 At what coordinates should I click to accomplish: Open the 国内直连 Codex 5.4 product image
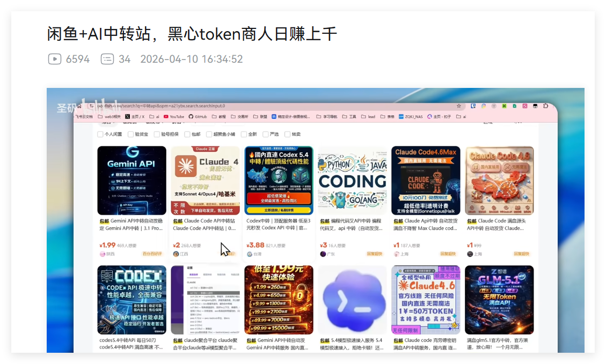pyautogui.click(x=279, y=180)
